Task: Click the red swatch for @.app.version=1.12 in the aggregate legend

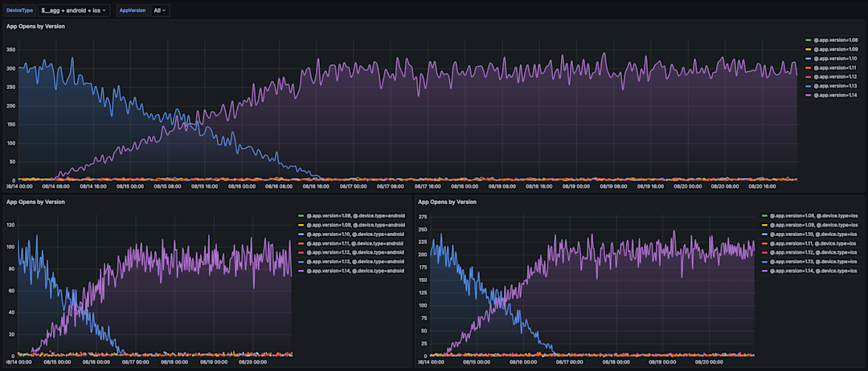Action: click(808, 77)
